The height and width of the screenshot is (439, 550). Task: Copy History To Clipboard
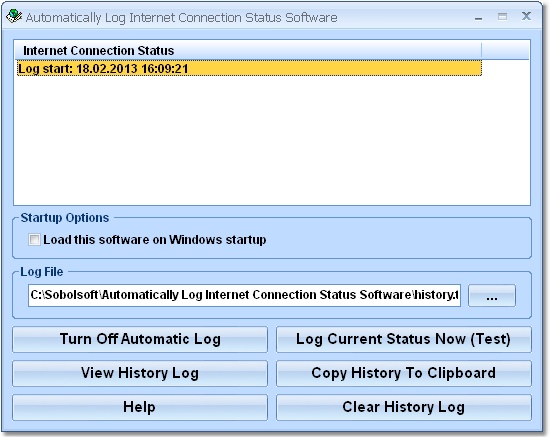coord(404,373)
